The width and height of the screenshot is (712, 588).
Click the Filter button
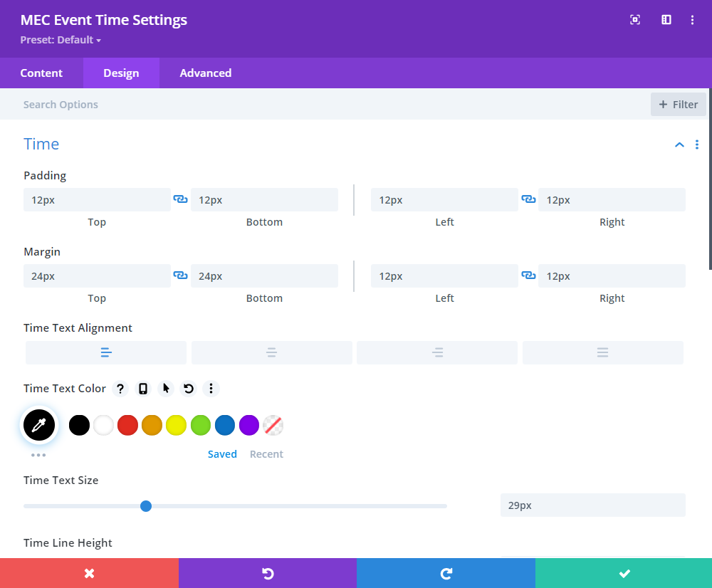[678, 105]
